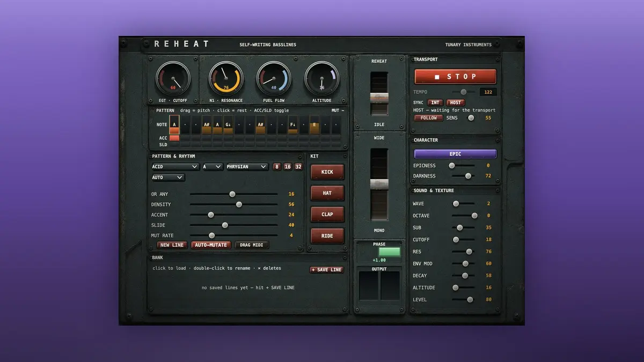Select the G↓ note step in pattern
Viewport: 644px width, 362px height.
tap(228, 124)
